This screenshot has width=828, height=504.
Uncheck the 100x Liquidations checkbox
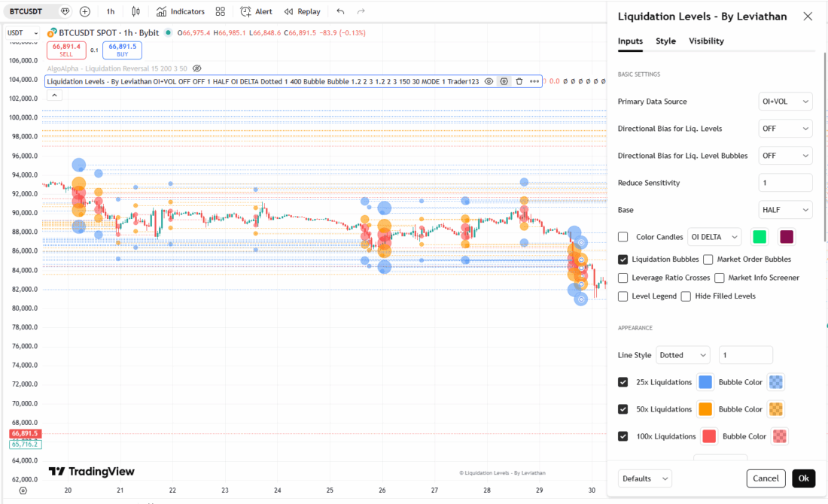623,436
